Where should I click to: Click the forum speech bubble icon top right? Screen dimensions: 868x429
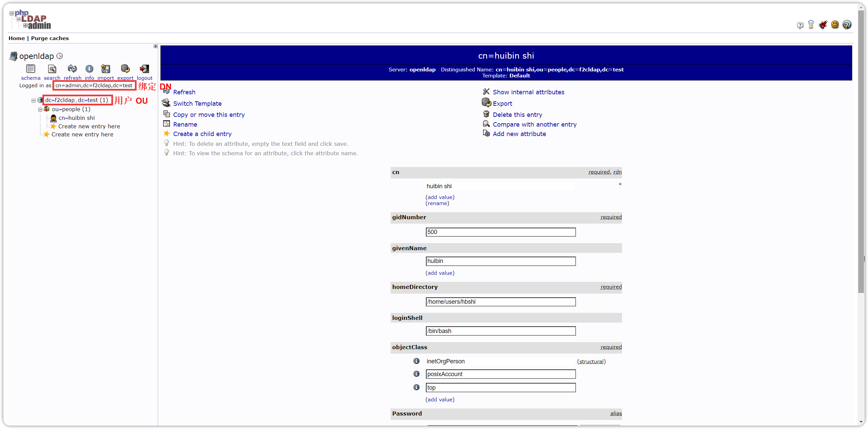[x=800, y=25]
